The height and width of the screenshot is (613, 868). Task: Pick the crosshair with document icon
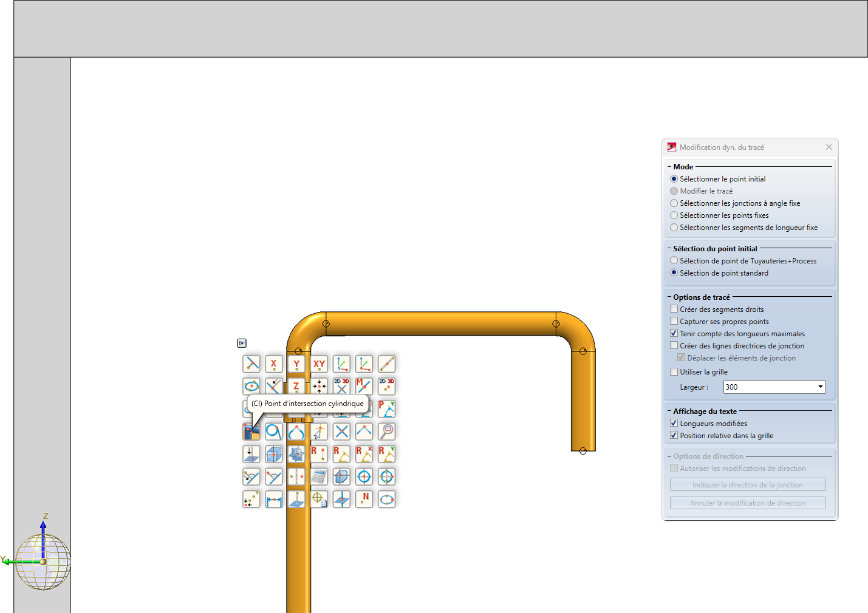click(x=319, y=500)
